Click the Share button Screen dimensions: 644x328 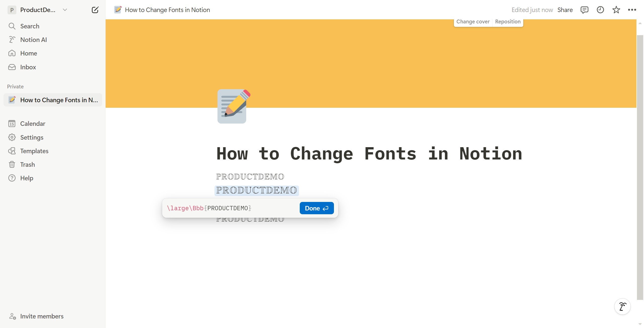coord(565,10)
